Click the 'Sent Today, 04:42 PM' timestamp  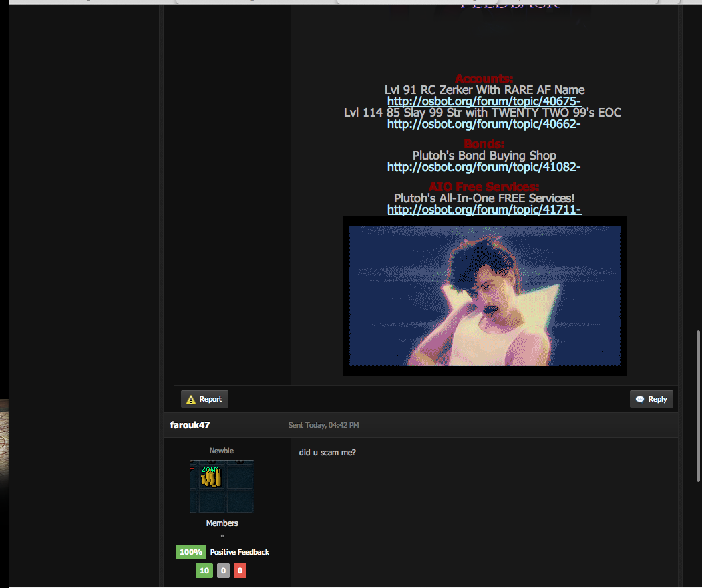323,425
